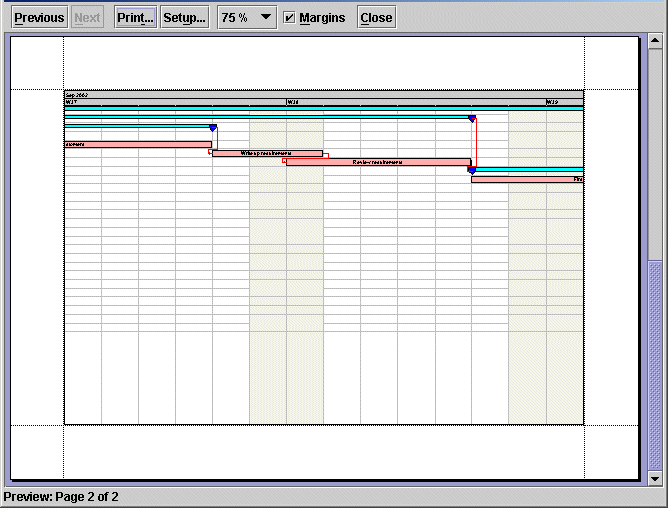The width and height of the screenshot is (668, 508).
Task: Click the lower blue marker on right
Action: (471, 171)
